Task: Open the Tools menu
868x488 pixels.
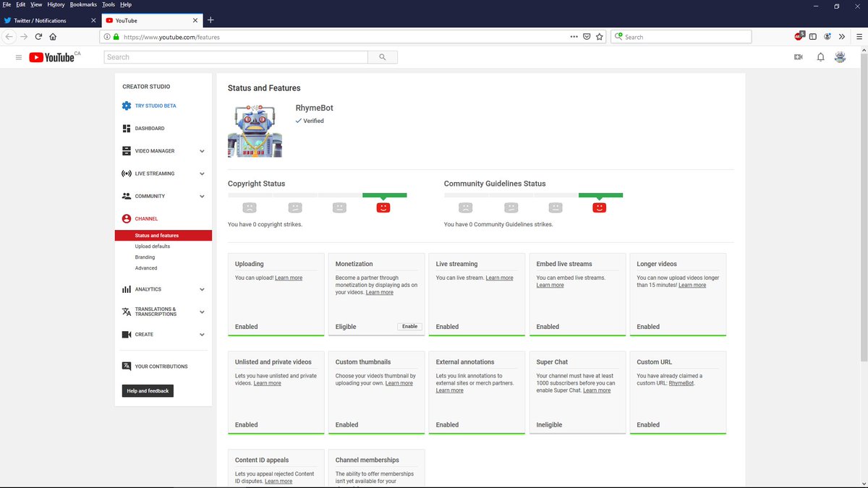Action: 109,4
